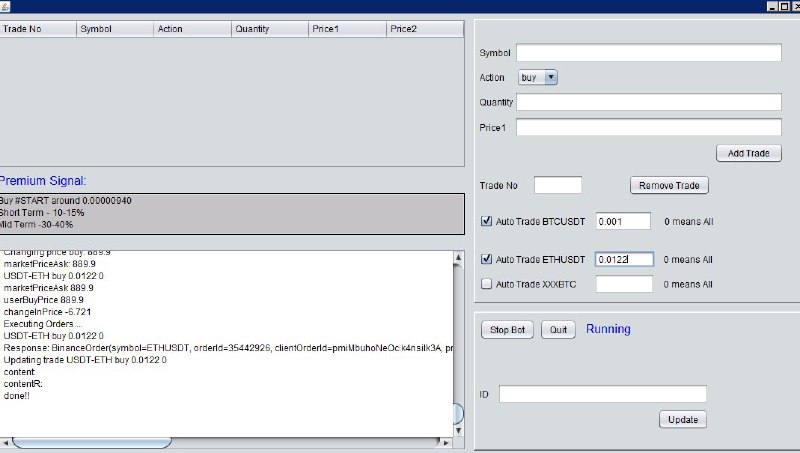The image size is (800, 453).
Task: Click the log horizontal scrollbar thumb
Action: pyautogui.click(x=92, y=442)
